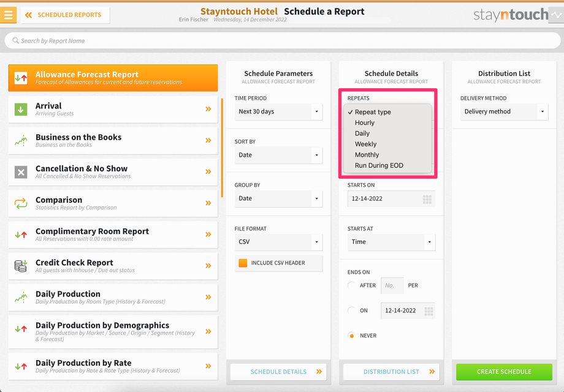Click the Starts On date field
564x392 pixels.
pos(391,199)
